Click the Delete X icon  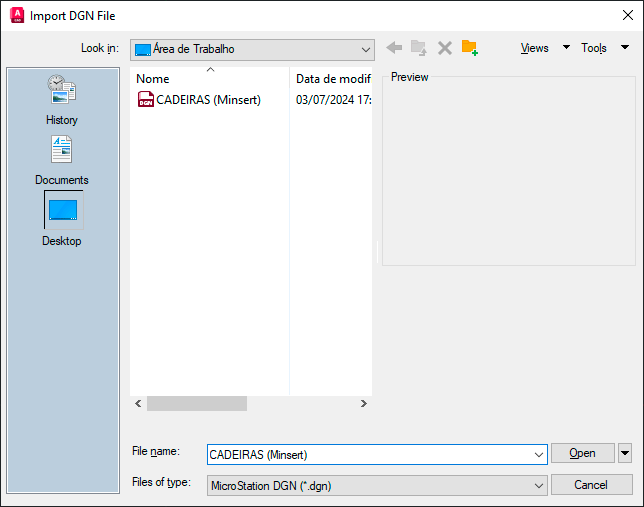pyautogui.click(x=445, y=48)
